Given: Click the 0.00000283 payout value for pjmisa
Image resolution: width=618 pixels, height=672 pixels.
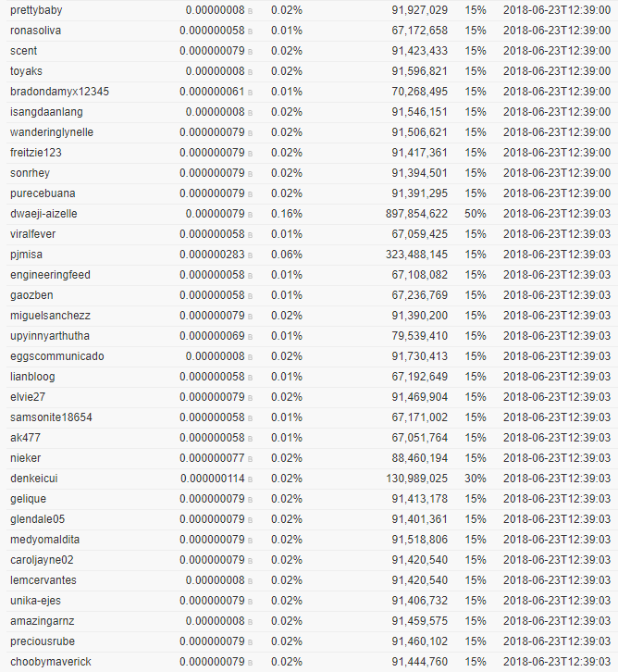Looking at the screenshot, I should point(212,255).
